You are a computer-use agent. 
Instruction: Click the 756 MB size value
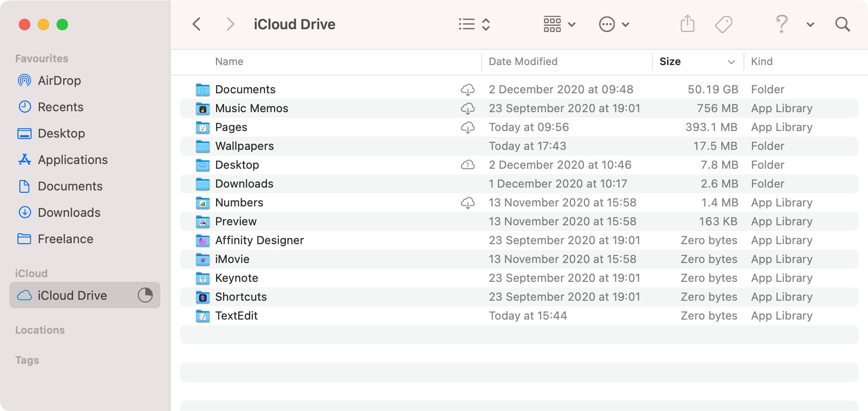click(718, 108)
